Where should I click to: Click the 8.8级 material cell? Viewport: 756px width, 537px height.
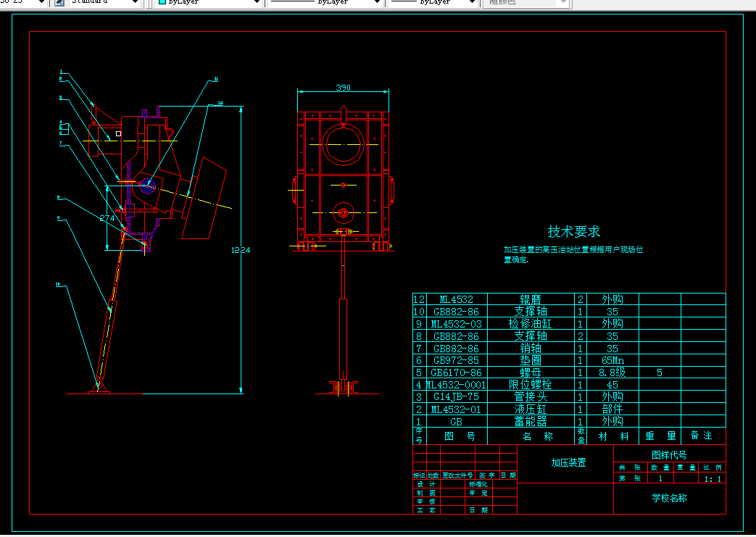pyautogui.click(x=612, y=372)
